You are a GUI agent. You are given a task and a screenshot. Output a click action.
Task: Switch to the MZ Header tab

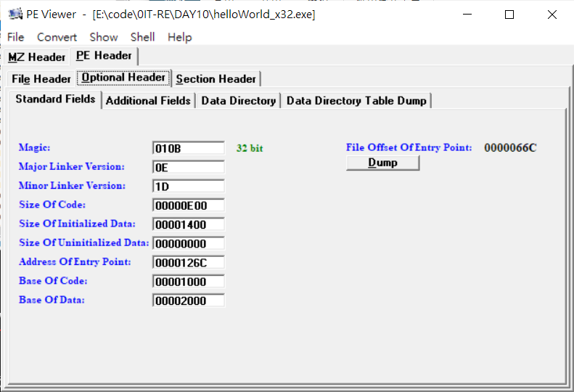[x=36, y=57]
